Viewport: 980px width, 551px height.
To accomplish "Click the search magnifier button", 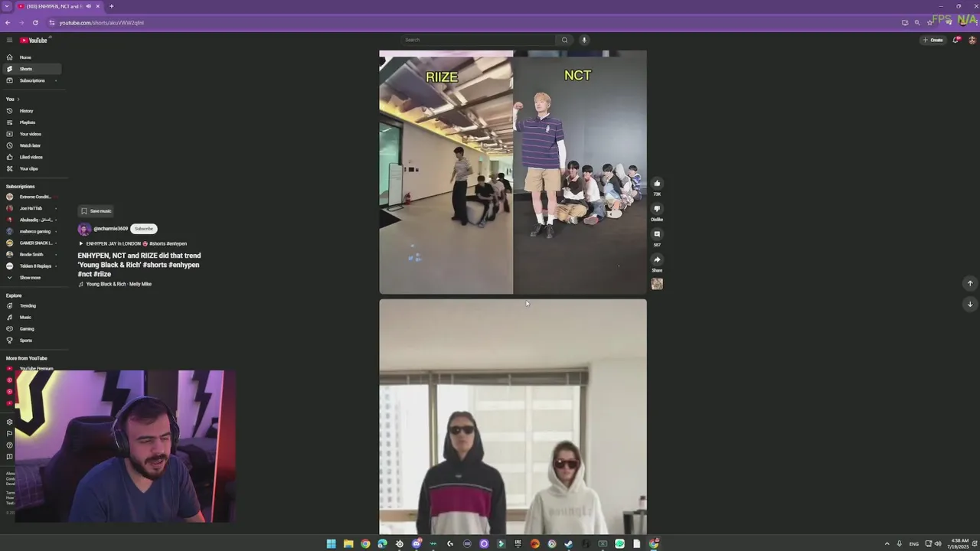I will tap(565, 40).
